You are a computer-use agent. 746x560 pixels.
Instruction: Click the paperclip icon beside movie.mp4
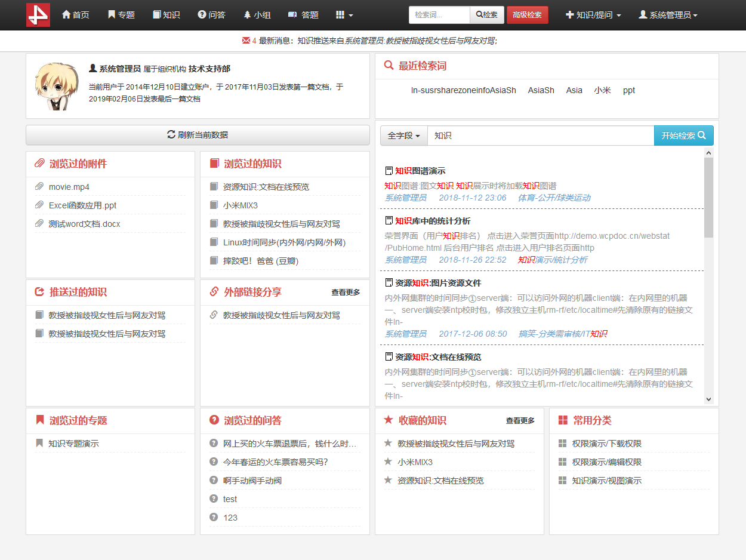(x=39, y=187)
